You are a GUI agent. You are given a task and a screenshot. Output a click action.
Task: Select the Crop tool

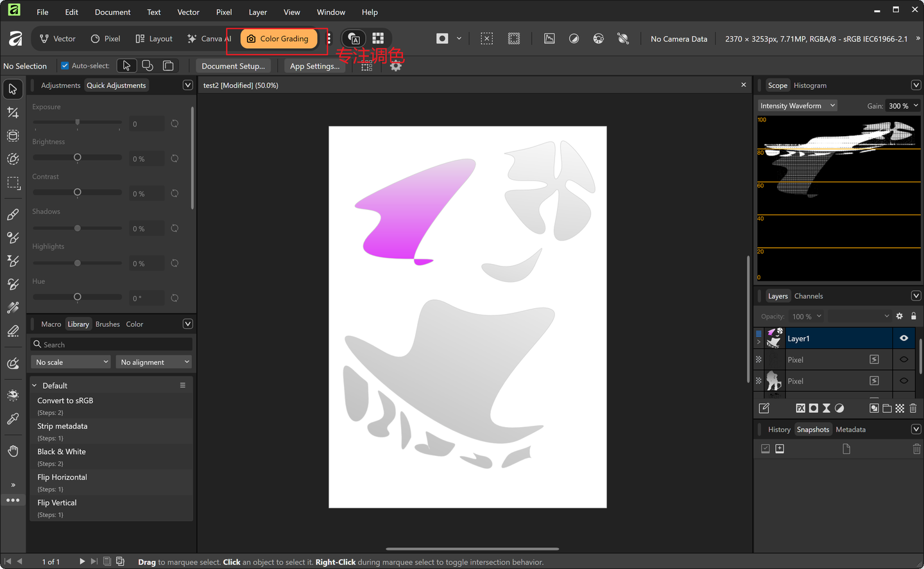click(13, 112)
